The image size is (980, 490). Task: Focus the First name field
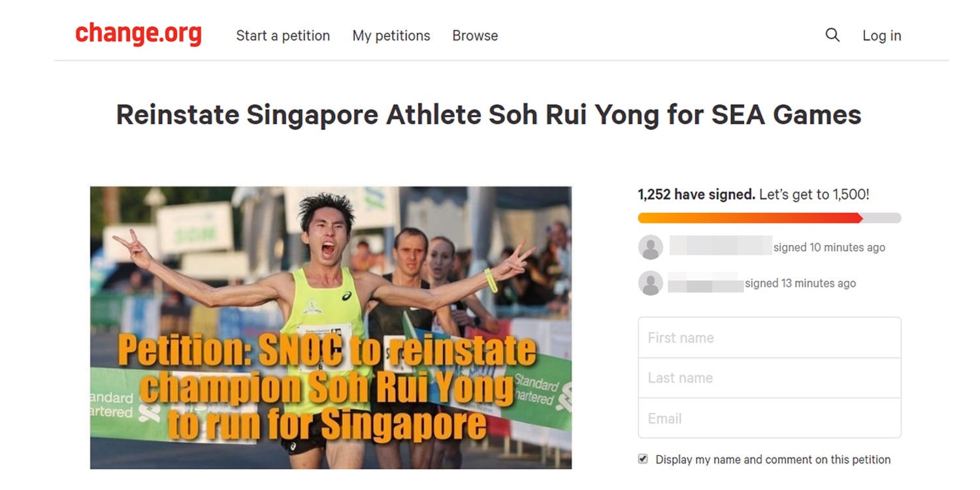tap(769, 338)
